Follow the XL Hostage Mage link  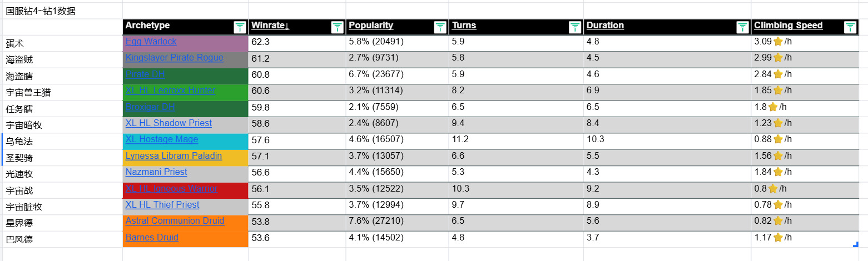162,139
